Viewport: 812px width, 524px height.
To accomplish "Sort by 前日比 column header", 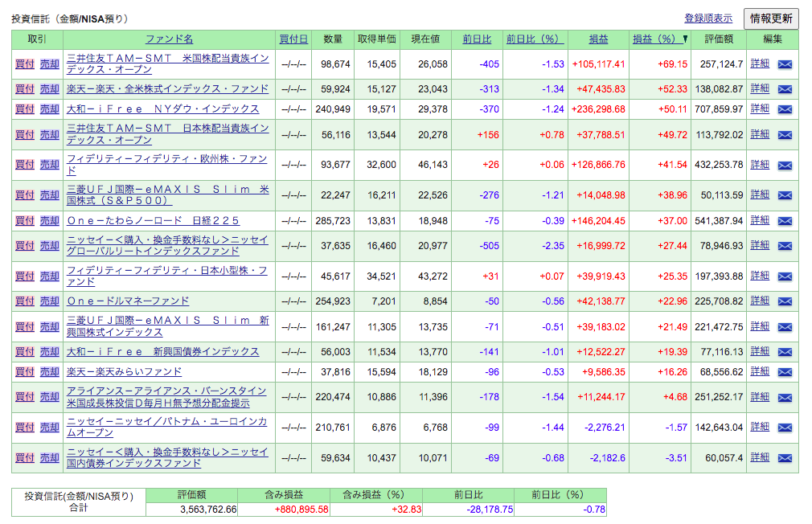I will click(x=477, y=39).
